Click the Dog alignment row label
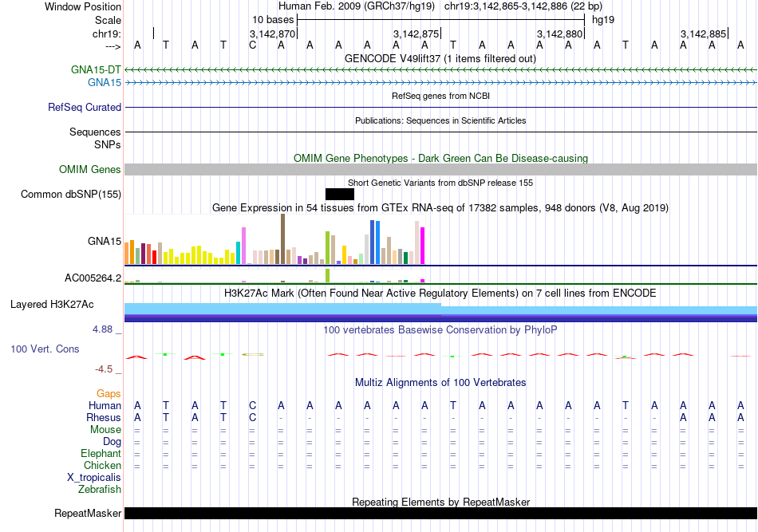Image resolution: width=758 pixels, height=532 pixels. [x=113, y=442]
